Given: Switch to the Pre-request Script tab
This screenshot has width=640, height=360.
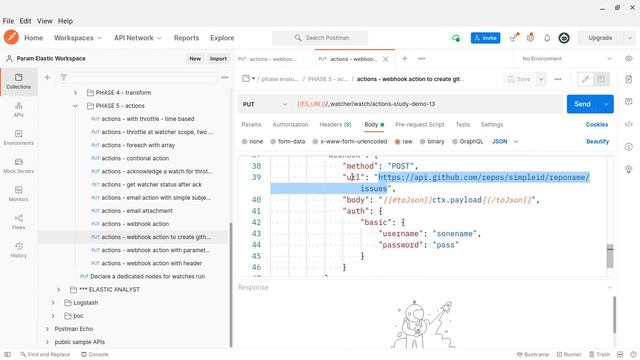Looking at the screenshot, I should tap(420, 124).
